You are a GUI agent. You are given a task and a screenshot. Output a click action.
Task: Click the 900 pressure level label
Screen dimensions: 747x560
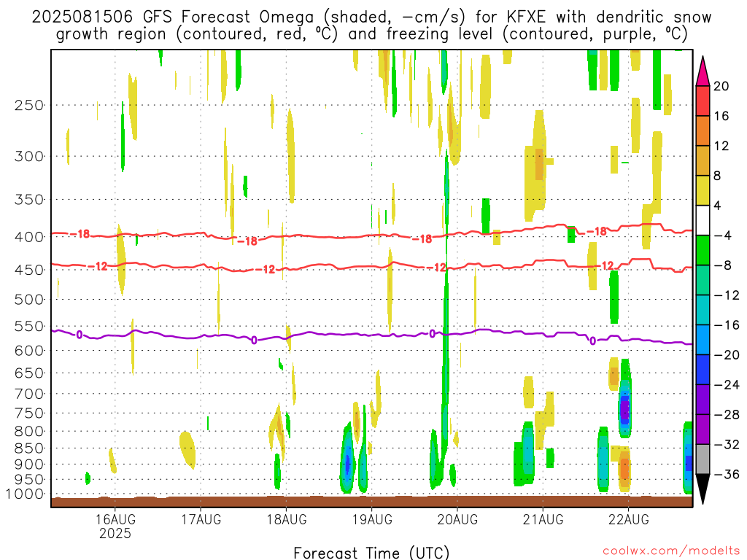point(29,464)
